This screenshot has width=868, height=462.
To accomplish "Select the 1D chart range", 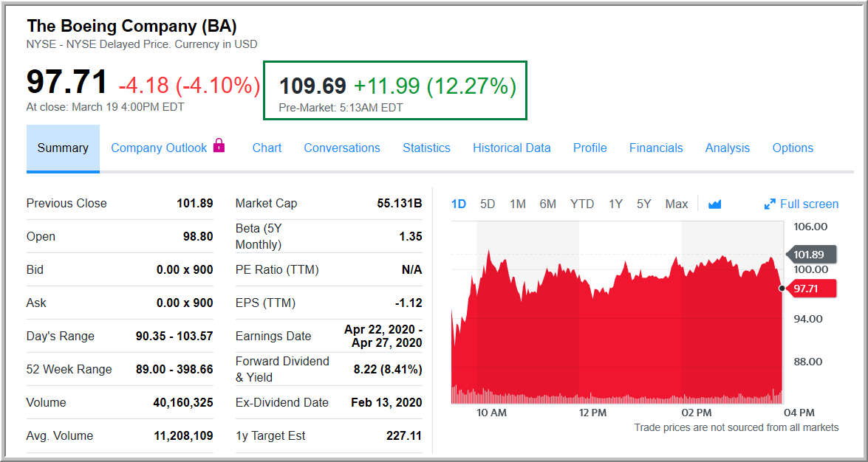I will [x=458, y=204].
